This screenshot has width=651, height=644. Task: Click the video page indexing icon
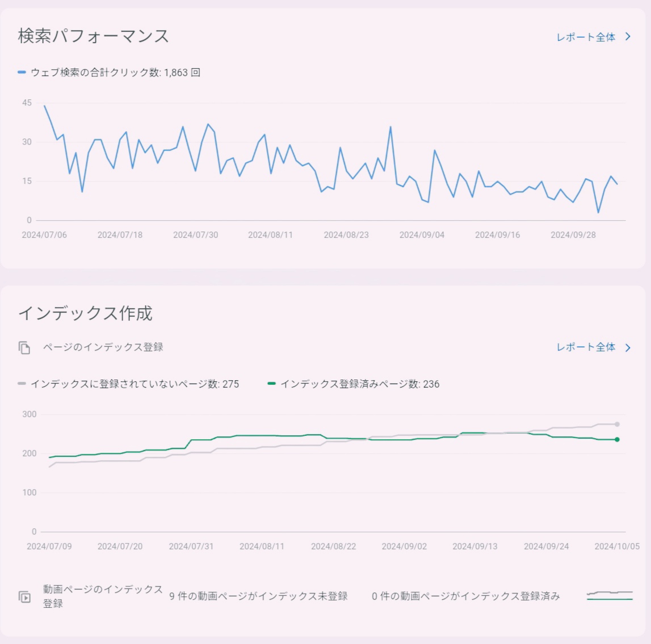click(24, 597)
